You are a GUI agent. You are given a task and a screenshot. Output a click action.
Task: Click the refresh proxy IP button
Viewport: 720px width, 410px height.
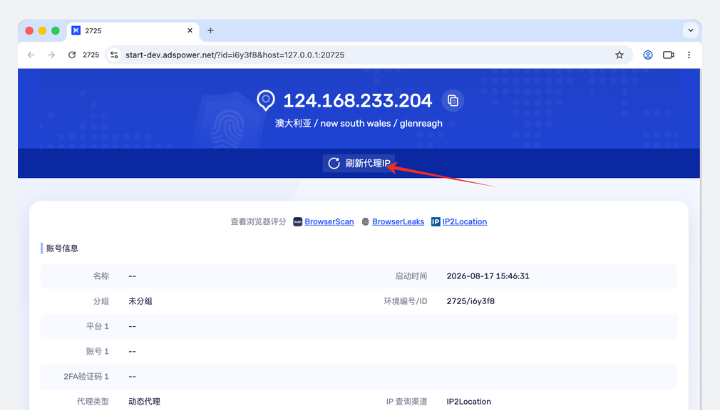(x=359, y=163)
